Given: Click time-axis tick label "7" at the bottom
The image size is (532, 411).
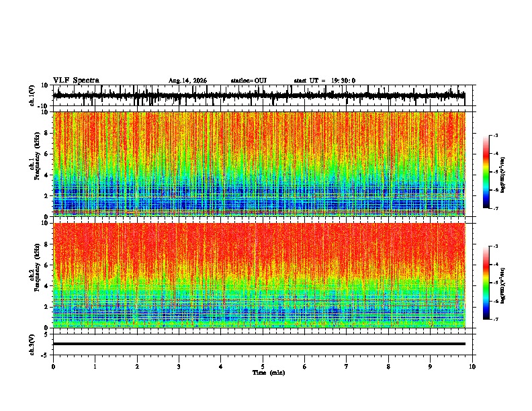Looking at the screenshot, I should point(347,367).
